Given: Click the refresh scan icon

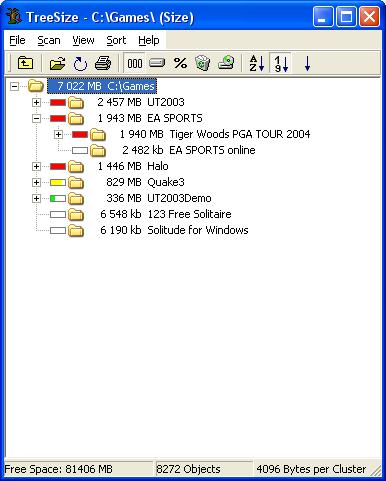Looking at the screenshot, I should coord(80,63).
